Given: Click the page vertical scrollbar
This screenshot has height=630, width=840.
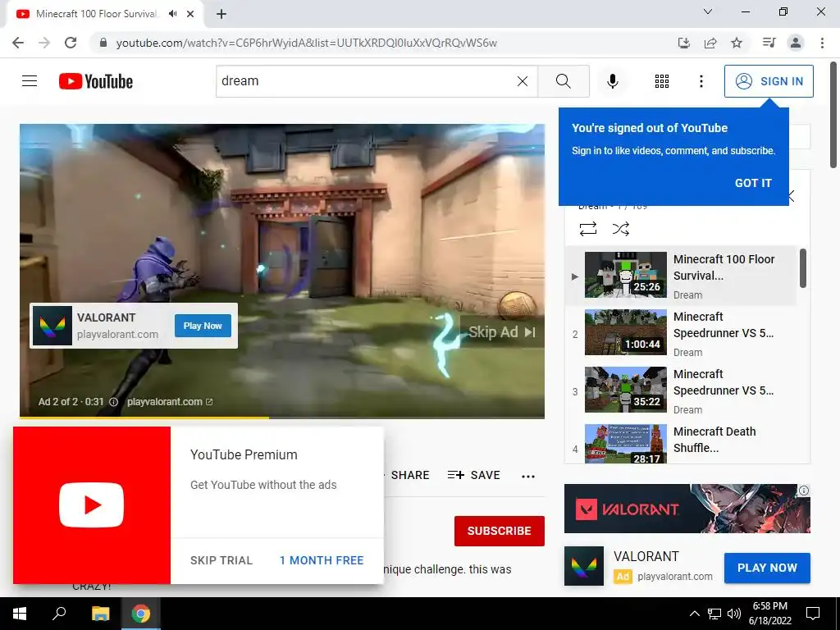Looking at the screenshot, I should 833,114.
